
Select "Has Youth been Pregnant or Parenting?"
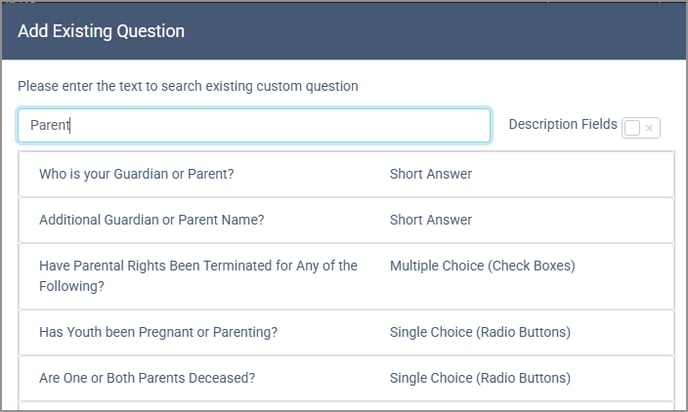pyautogui.click(x=158, y=332)
